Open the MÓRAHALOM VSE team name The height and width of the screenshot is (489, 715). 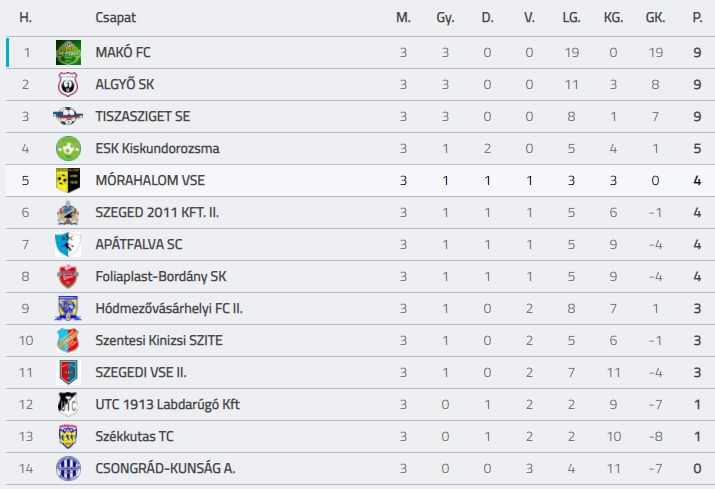(x=150, y=180)
